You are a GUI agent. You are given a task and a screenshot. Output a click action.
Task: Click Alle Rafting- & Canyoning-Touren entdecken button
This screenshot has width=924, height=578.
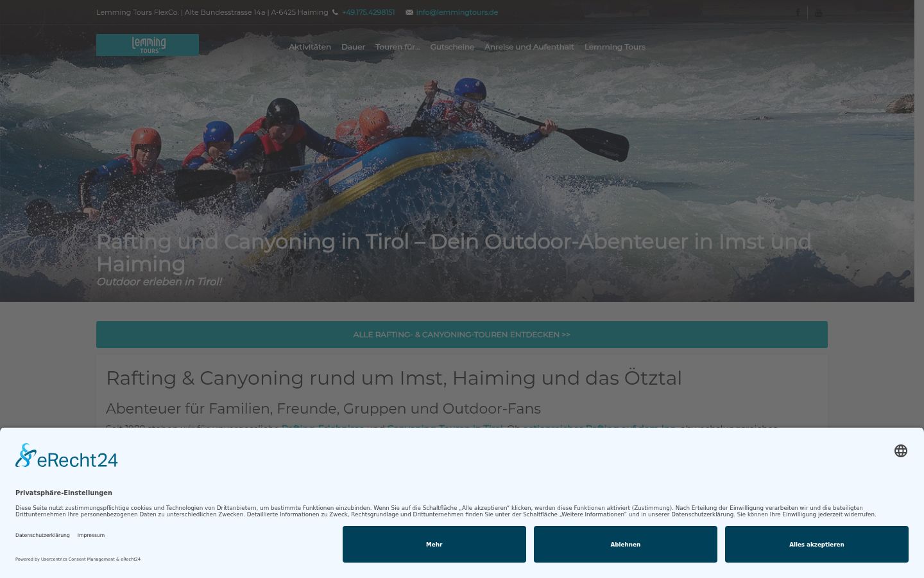pyautogui.click(x=462, y=335)
